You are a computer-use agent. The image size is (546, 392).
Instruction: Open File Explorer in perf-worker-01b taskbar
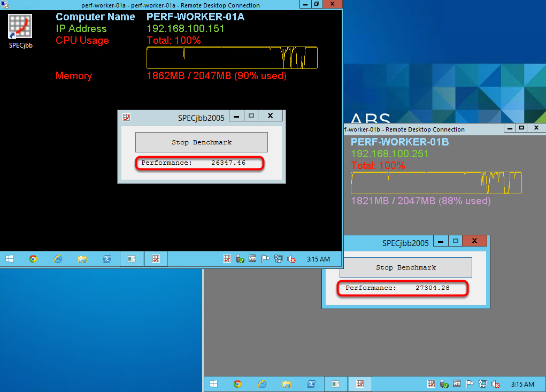(287, 384)
